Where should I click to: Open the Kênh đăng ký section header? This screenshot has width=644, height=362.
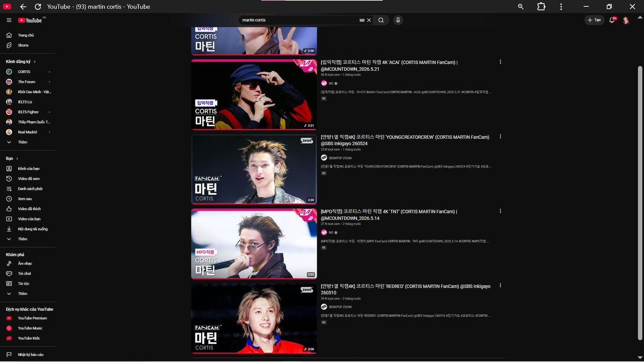pos(20,62)
